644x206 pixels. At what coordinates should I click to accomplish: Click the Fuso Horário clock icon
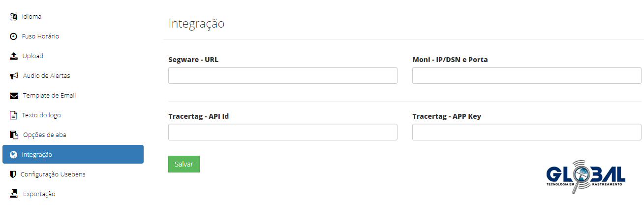point(14,36)
